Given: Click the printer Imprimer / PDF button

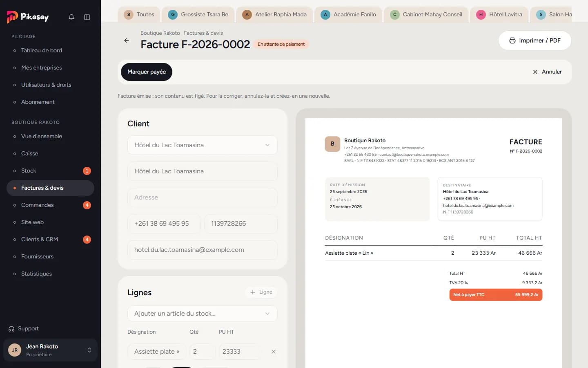Looking at the screenshot, I should pyautogui.click(x=535, y=40).
